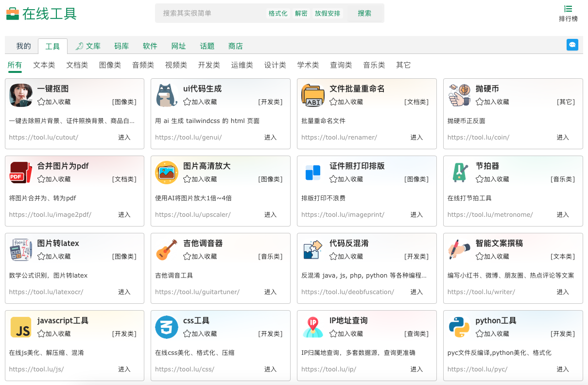Click the coin toss icon for 抛硬币
Viewport: 588px width, 385px height.
(x=459, y=95)
